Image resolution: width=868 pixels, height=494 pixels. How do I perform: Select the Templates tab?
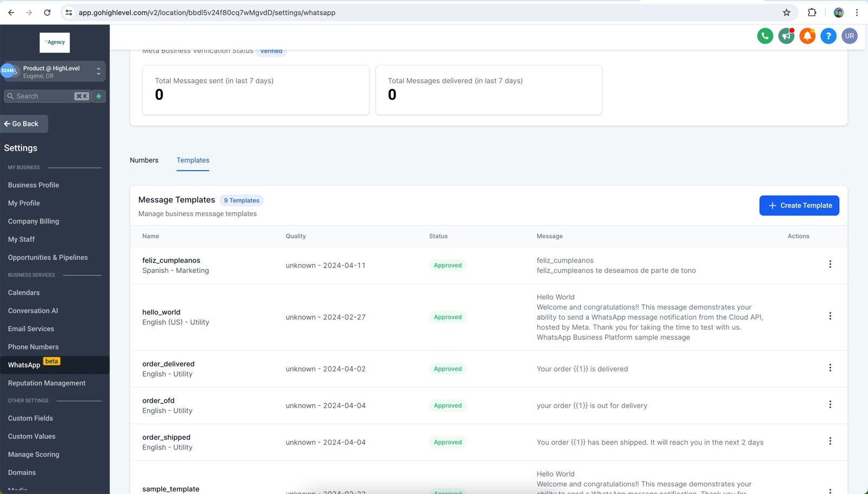[193, 160]
